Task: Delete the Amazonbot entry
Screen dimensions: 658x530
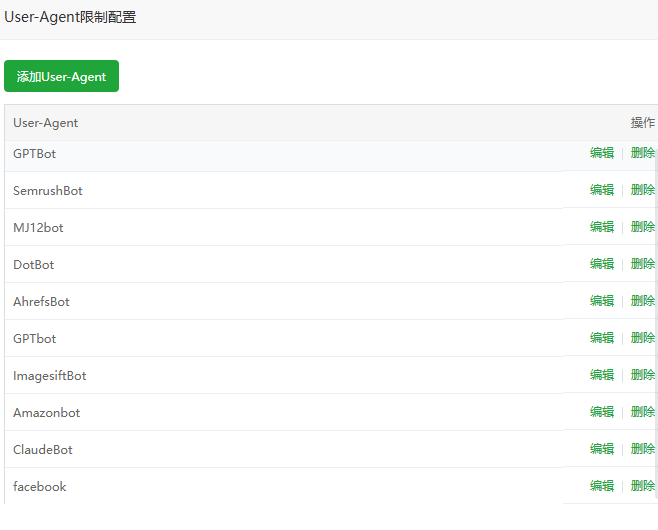Action: pos(642,412)
